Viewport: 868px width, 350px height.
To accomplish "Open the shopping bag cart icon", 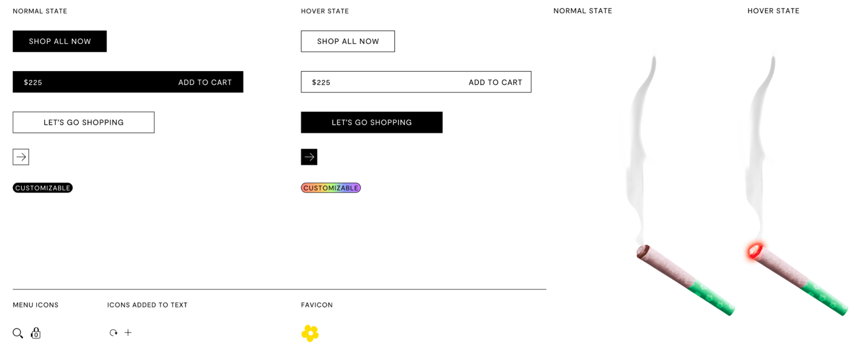I will tap(36, 333).
